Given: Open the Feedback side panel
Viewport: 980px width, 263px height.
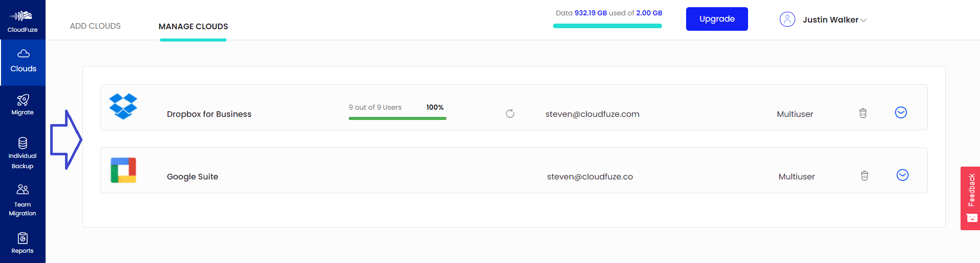Looking at the screenshot, I should point(970,198).
